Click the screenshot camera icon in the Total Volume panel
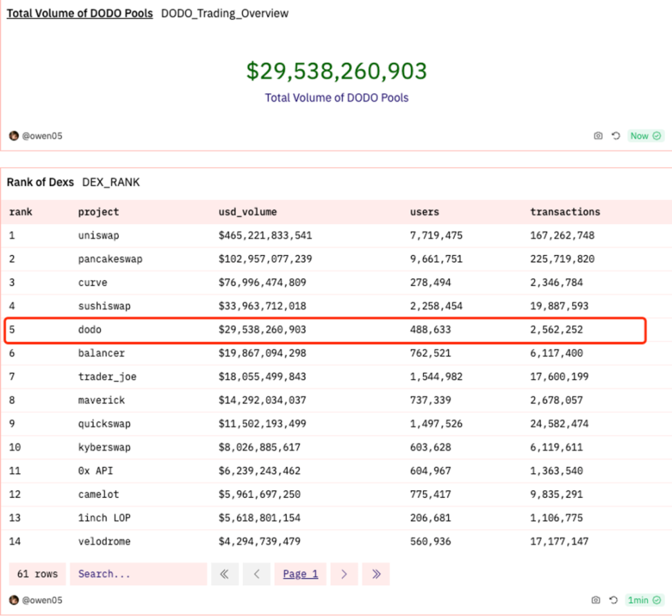The height and width of the screenshot is (616, 672). click(598, 136)
